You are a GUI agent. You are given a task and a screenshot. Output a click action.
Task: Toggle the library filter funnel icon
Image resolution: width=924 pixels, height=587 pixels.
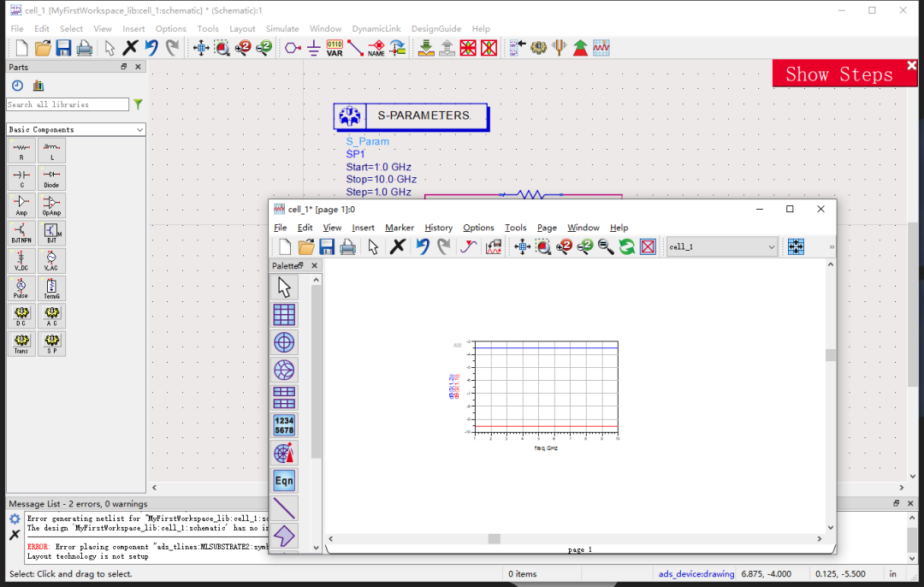pos(138,104)
